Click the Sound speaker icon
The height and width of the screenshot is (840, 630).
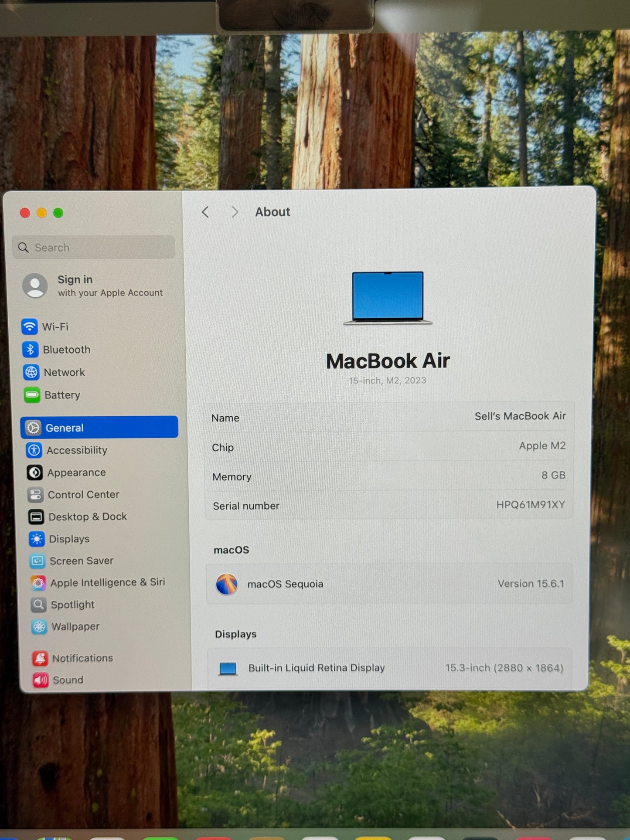(x=41, y=680)
